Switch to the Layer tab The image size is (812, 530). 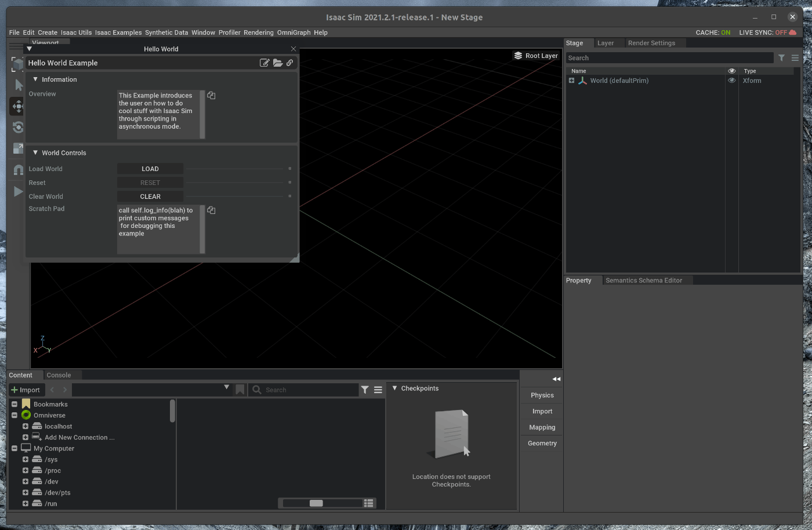[x=606, y=43]
